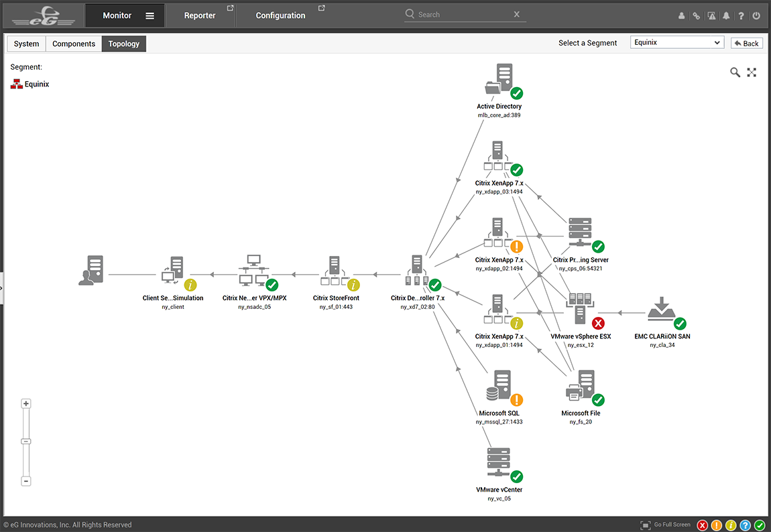
Task: Select the VMware vCenter node icon
Action: coord(499,462)
